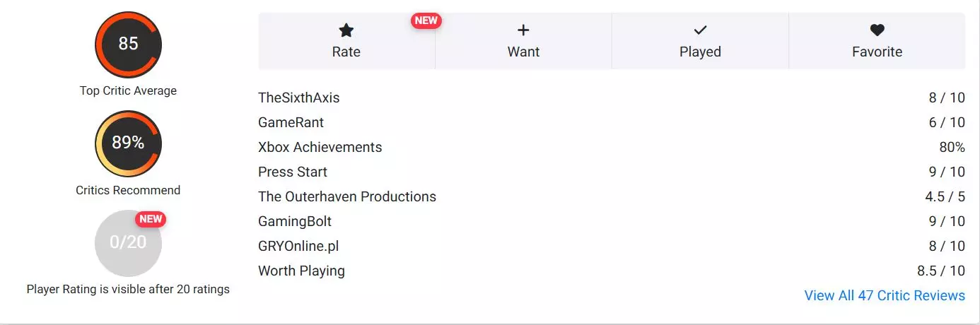
Task: Click the gray 0/20 Player Rating circle
Action: tap(128, 243)
